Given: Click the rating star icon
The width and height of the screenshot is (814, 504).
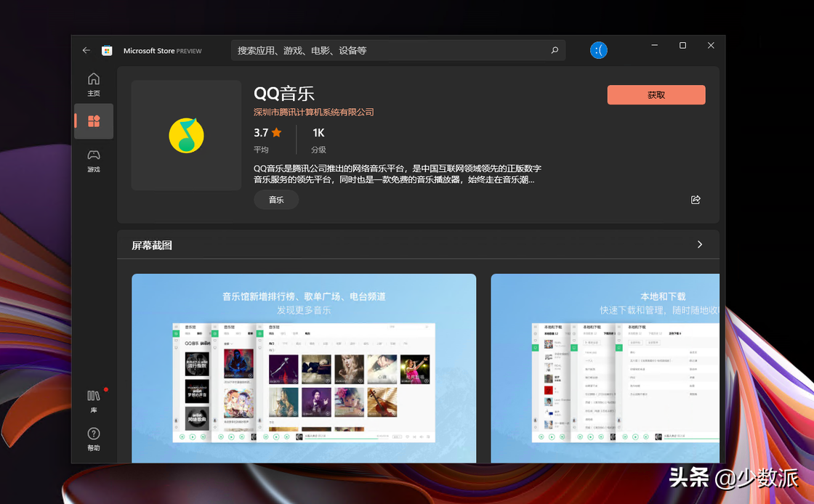Looking at the screenshot, I should [x=276, y=133].
